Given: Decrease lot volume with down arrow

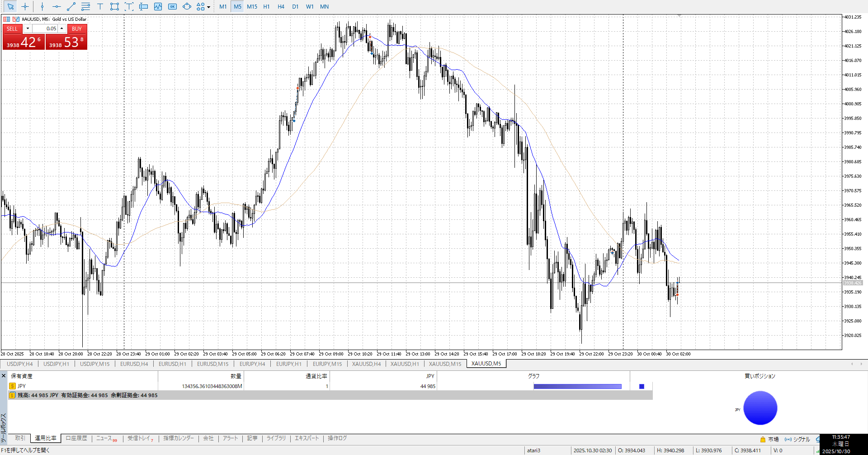Looking at the screenshot, I should (28, 28).
